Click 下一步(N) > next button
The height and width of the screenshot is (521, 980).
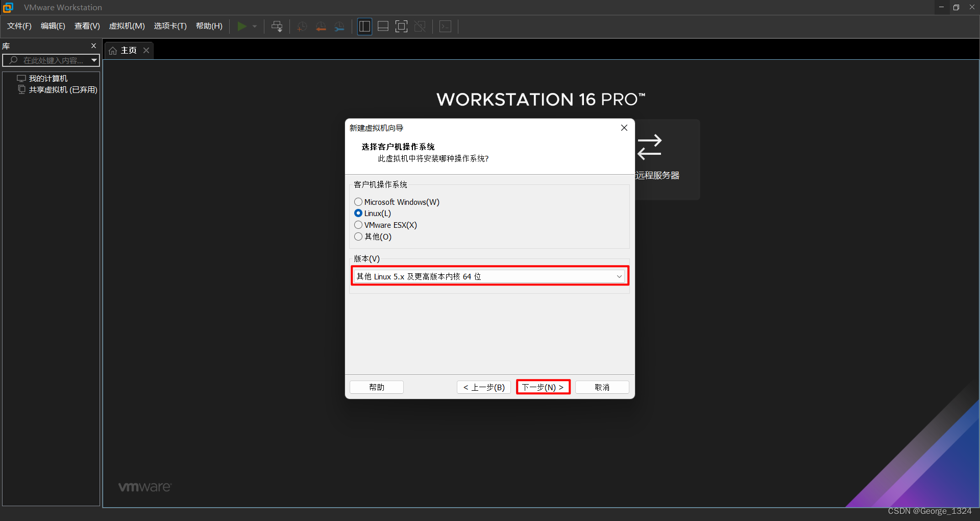point(543,387)
